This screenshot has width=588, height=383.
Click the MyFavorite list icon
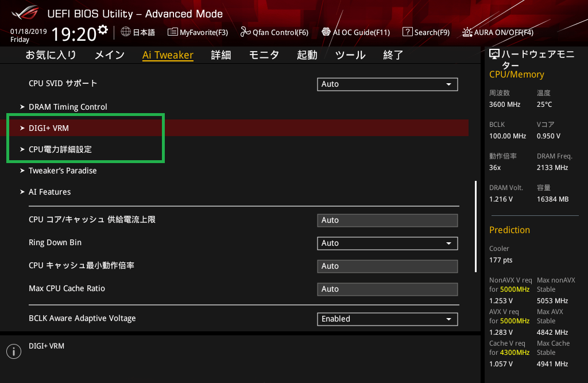[x=172, y=32]
